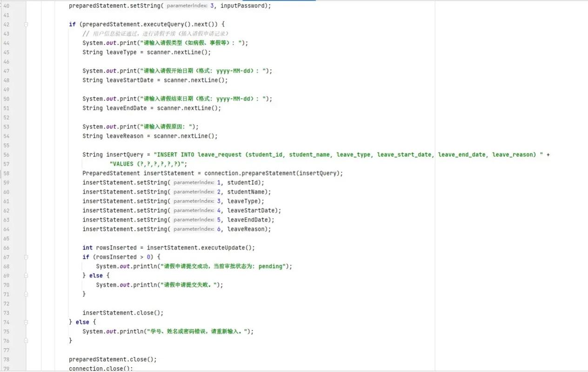Click line number 73 in the gutter

pos(6,312)
